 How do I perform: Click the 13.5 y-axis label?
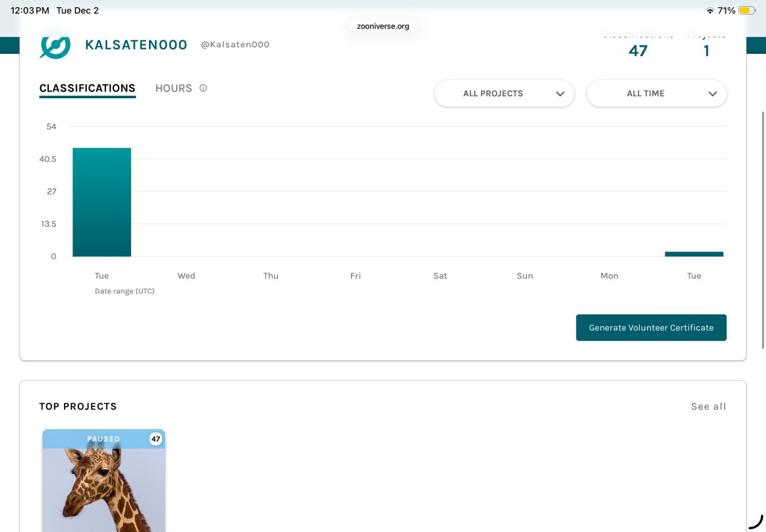pyautogui.click(x=48, y=224)
